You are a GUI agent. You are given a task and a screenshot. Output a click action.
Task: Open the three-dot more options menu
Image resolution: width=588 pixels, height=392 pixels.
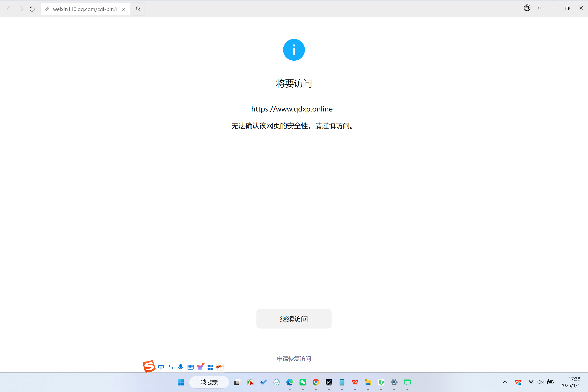pyautogui.click(x=540, y=8)
